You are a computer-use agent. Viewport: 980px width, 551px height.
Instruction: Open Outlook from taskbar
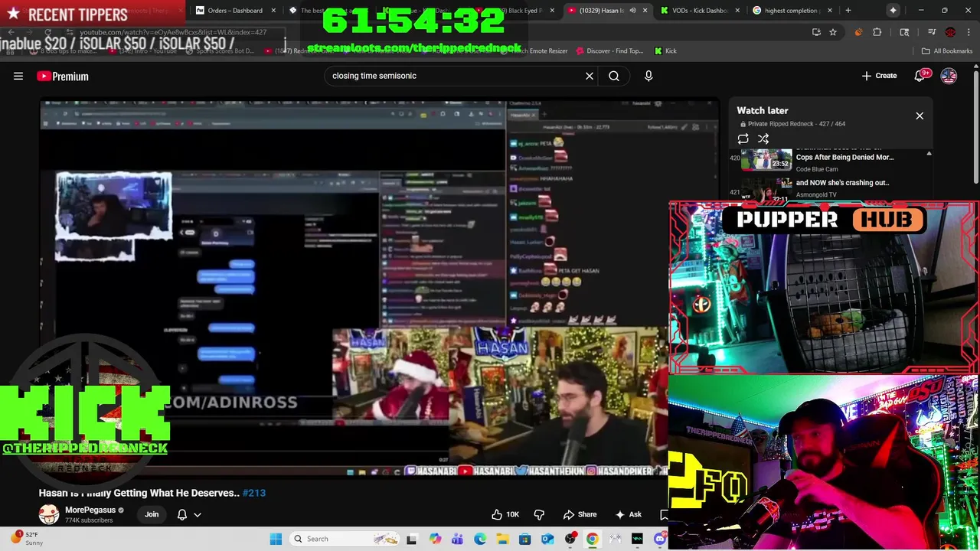[547, 539]
